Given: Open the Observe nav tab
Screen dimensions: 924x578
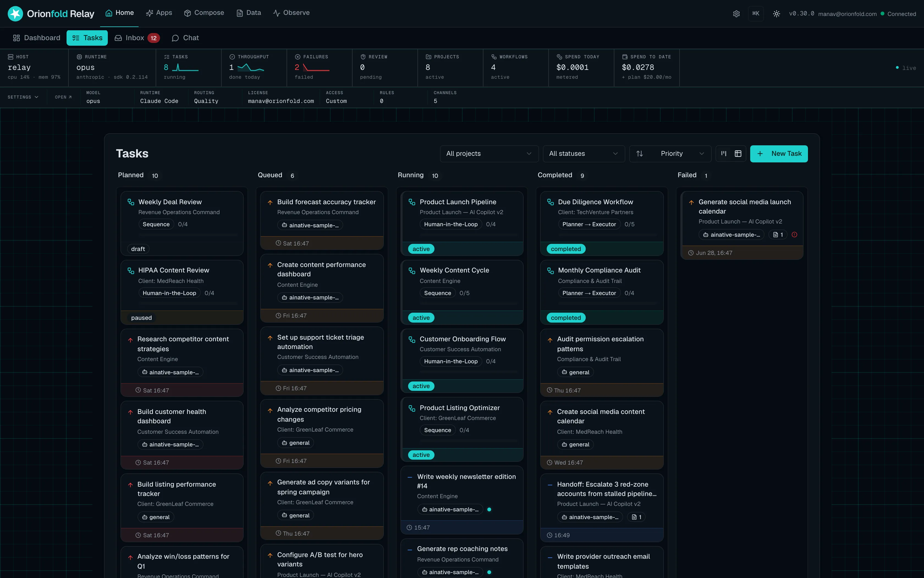Looking at the screenshot, I should [291, 13].
